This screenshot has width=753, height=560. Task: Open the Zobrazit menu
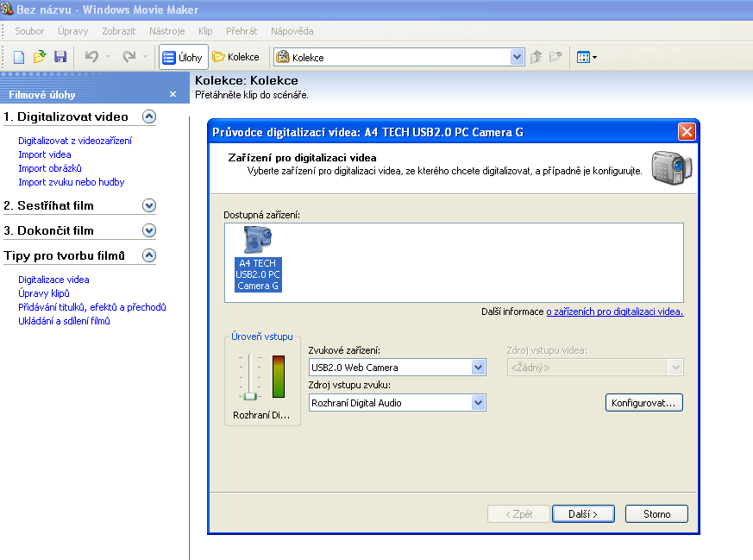tap(119, 31)
